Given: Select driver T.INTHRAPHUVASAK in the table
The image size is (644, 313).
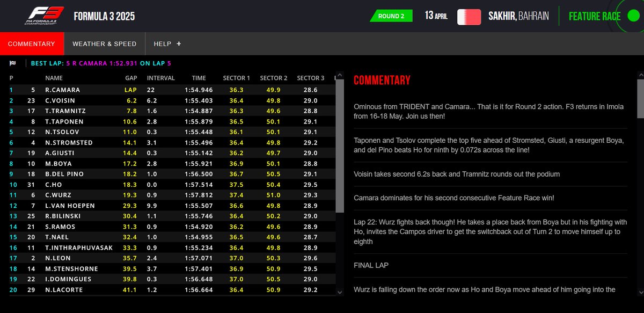Looking at the screenshot, I should (x=78, y=248).
